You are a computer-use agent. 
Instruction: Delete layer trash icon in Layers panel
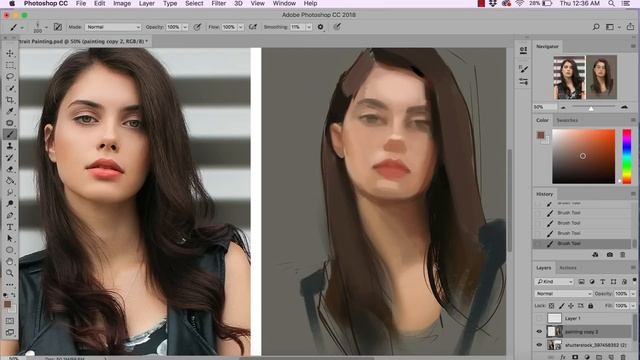622,357
